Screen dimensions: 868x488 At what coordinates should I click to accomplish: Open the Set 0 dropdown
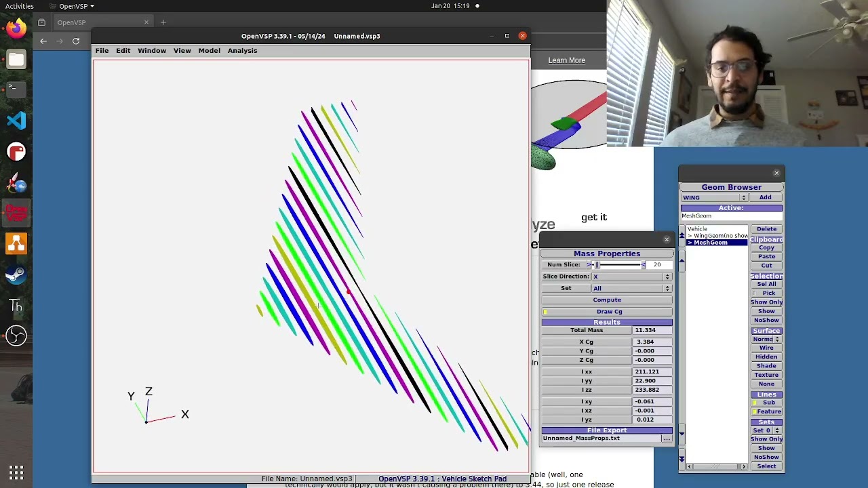(x=766, y=430)
